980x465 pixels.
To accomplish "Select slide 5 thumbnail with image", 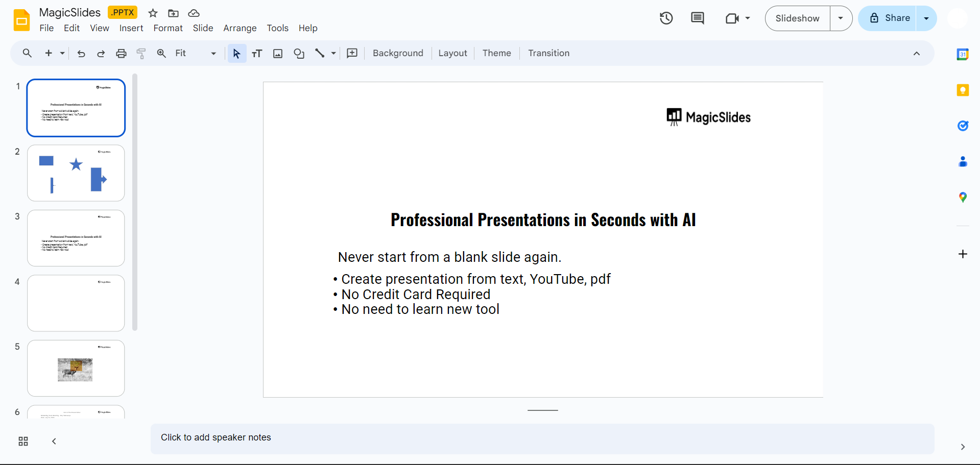I will [76, 368].
